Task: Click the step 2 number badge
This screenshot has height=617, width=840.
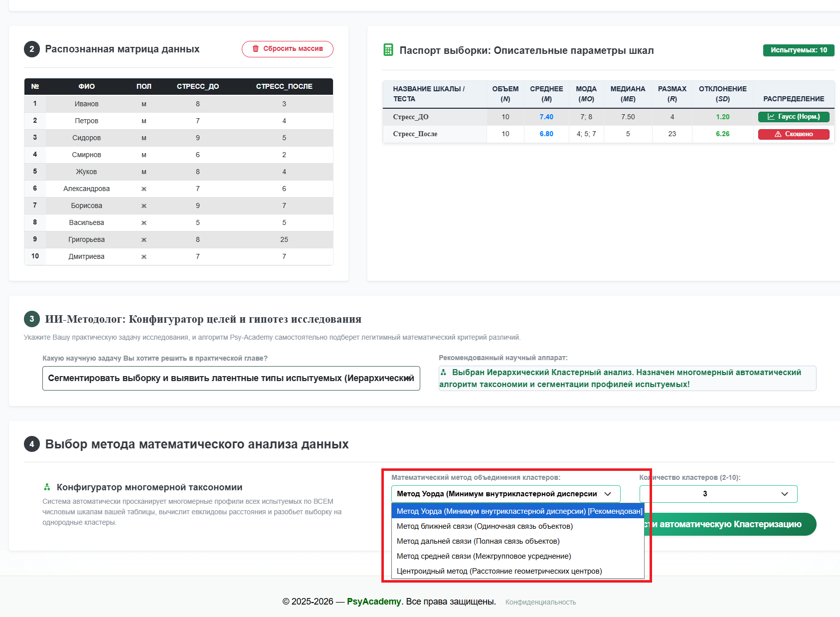Action: pos(32,49)
